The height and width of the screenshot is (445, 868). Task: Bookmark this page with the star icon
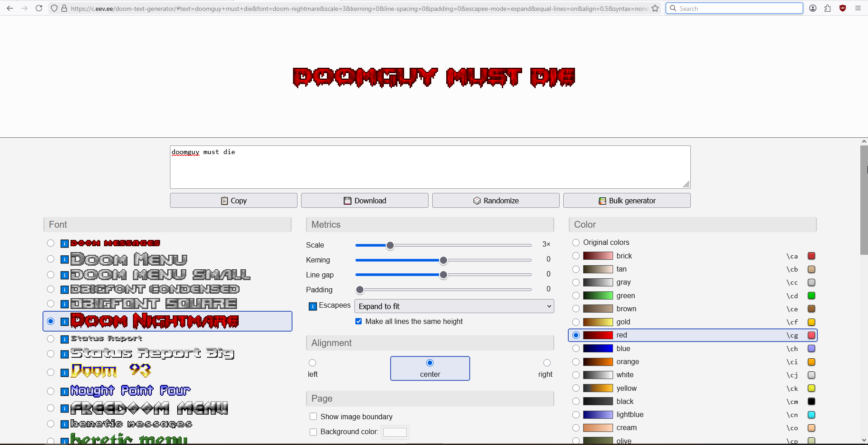(655, 8)
